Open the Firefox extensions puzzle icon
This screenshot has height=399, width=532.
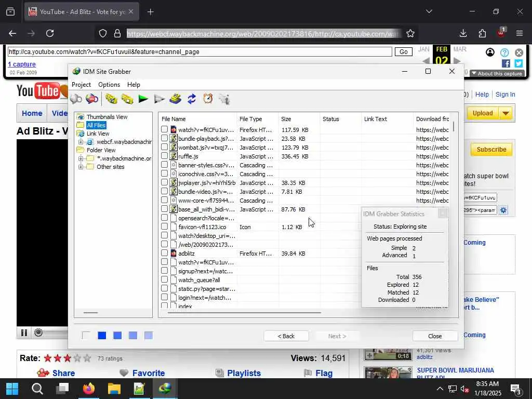(482, 33)
